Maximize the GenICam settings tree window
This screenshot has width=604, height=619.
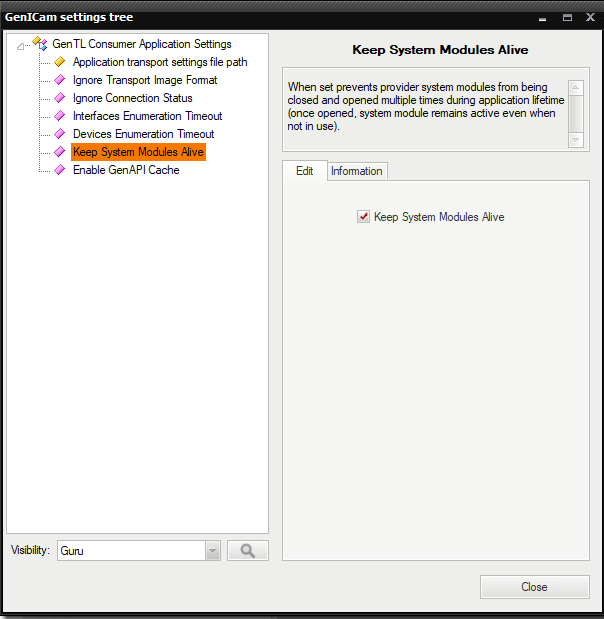567,17
